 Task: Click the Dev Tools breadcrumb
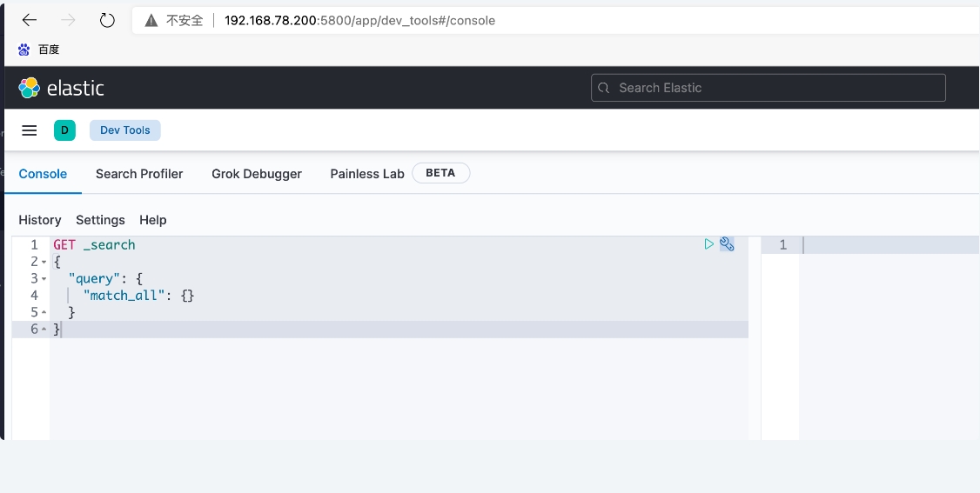pyautogui.click(x=125, y=130)
